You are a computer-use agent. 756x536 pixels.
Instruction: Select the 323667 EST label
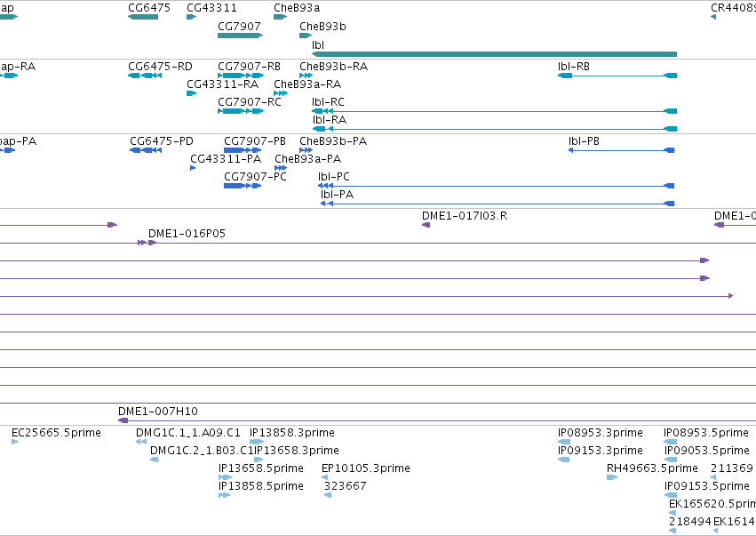(x=346, y=486)
